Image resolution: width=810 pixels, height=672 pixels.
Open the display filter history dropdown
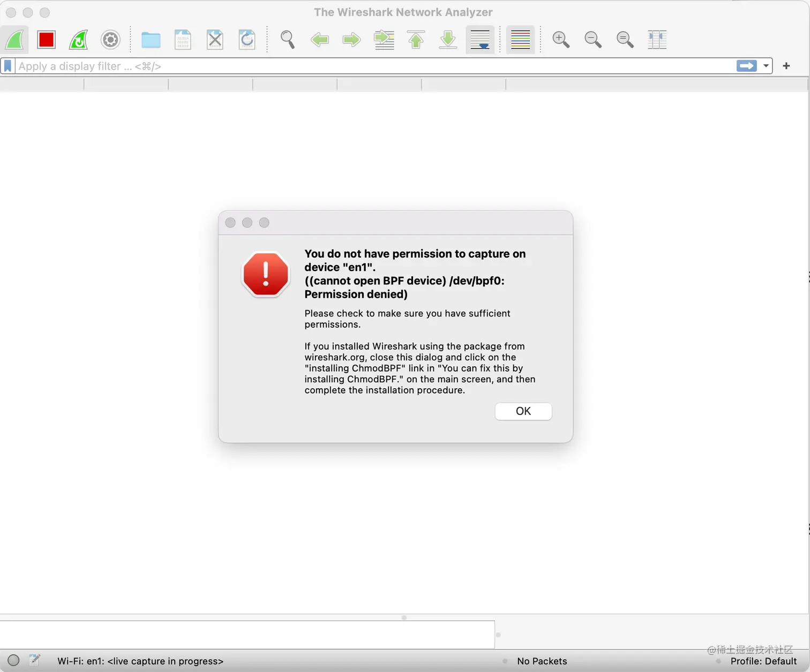tap(766, 66)
